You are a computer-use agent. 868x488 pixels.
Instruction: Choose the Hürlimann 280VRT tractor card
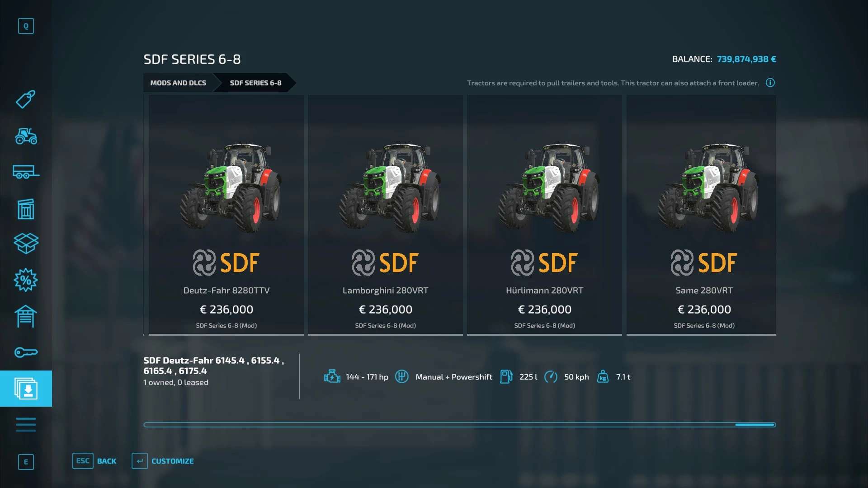click(x=544, y=215)
